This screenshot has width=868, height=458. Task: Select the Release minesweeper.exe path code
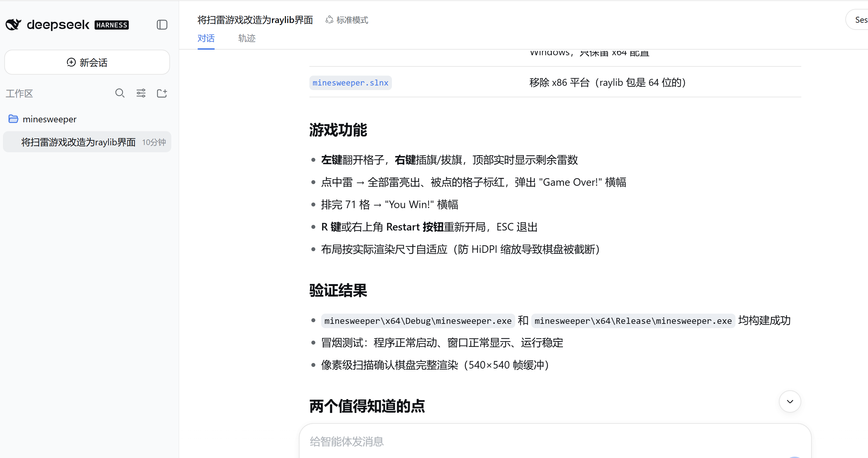[x=633, y=321]
